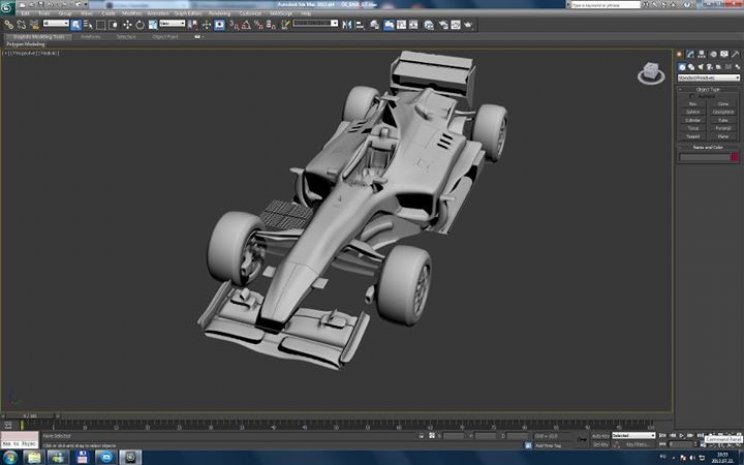Pick the Rectangular Selection Region tool
The image size is (744, 465).
[x=101, y=25]
